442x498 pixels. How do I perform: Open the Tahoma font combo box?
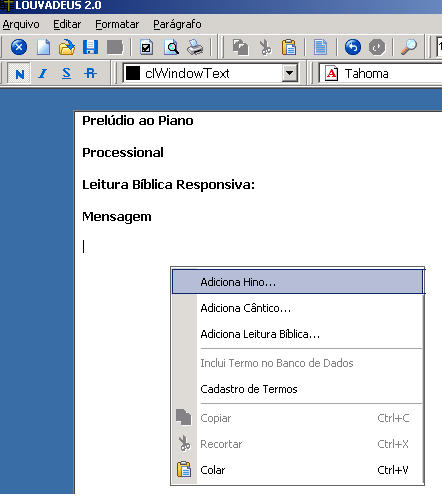[380, 73]
